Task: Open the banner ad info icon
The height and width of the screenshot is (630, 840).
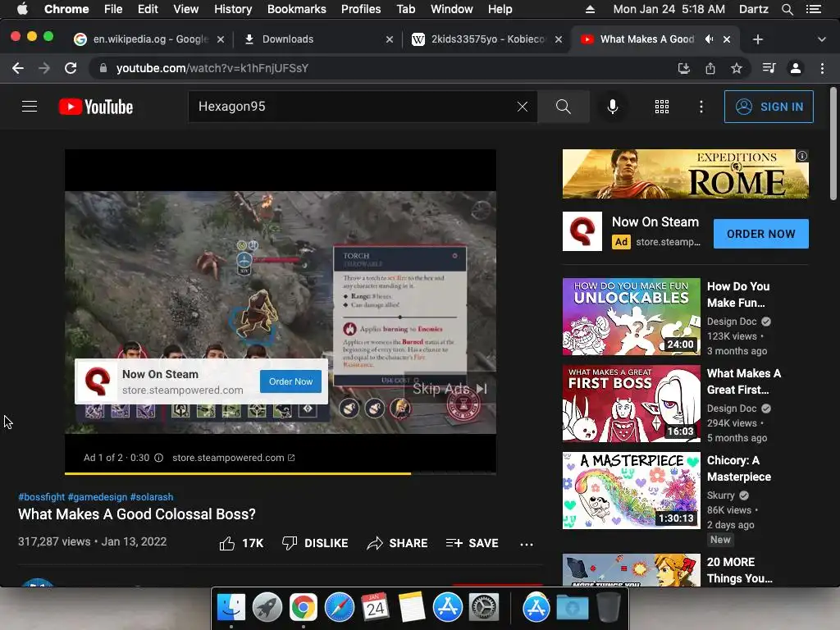Action: click(802, 155)
